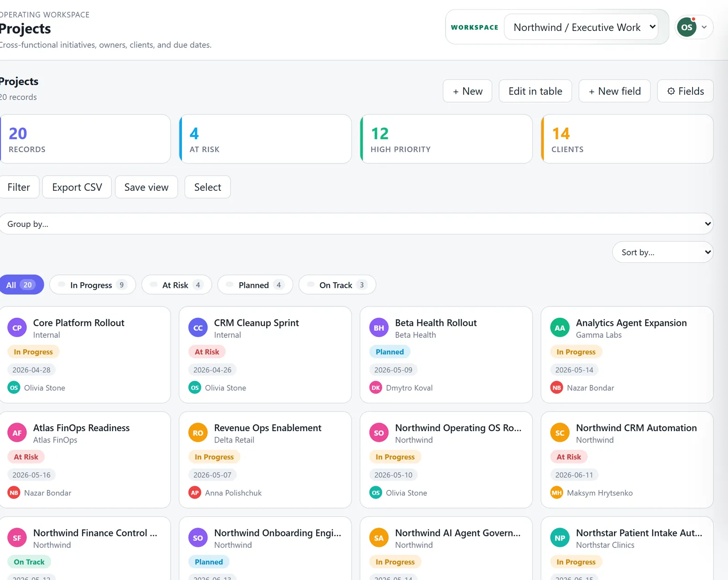728x580 pixels.
Task: Select the All 20 status tab
Action: [21, 285]
